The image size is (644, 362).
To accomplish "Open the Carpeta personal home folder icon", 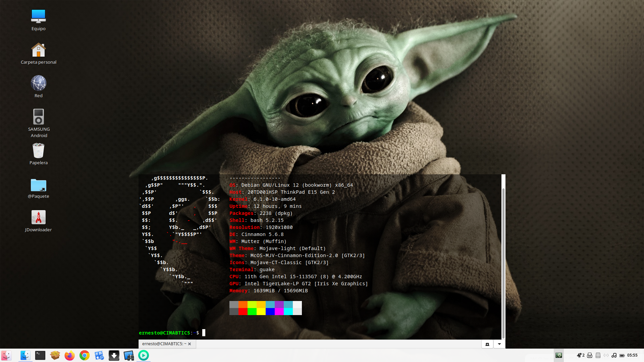I will point(38,54).
